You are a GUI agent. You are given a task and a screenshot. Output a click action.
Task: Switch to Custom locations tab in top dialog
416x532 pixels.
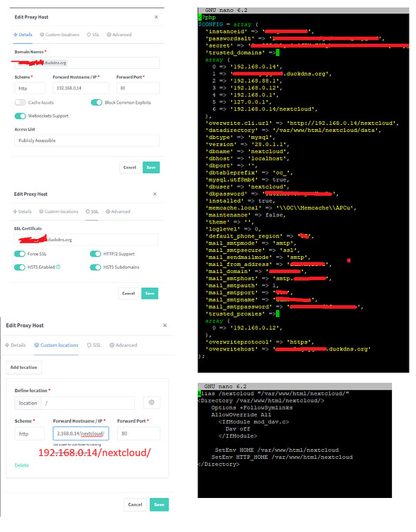60,35
